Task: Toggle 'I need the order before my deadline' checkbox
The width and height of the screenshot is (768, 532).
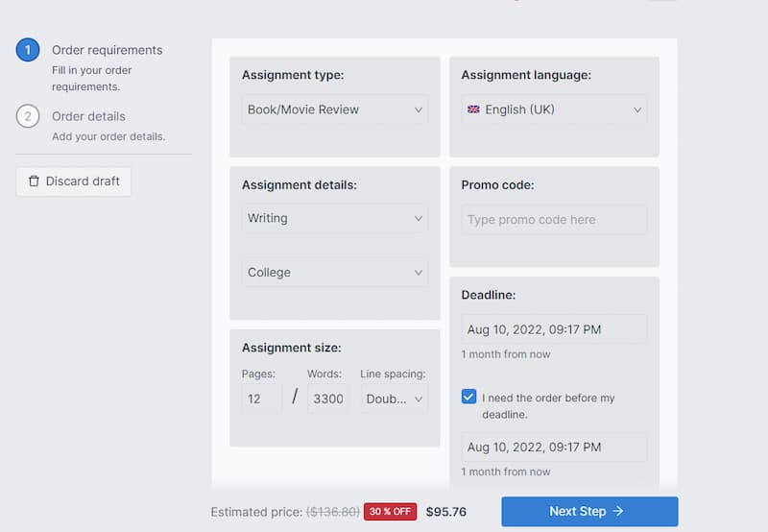Action: [x=468, y=396]
